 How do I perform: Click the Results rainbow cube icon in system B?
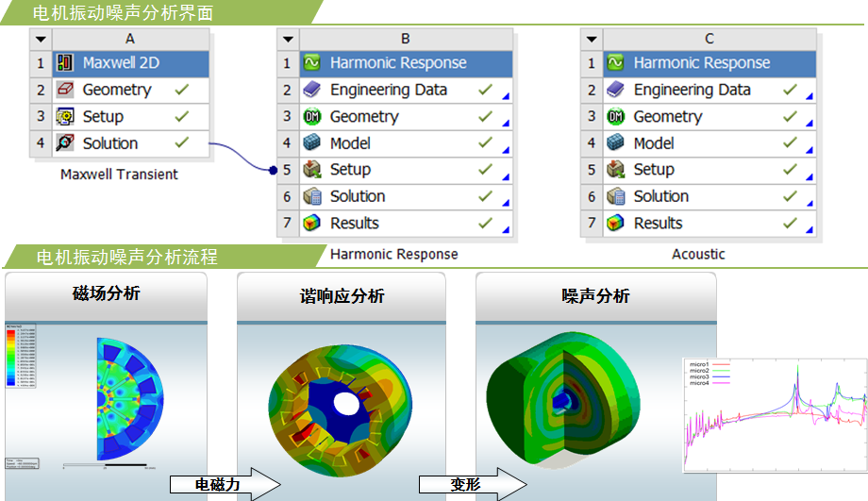click(x=311, y=223)
